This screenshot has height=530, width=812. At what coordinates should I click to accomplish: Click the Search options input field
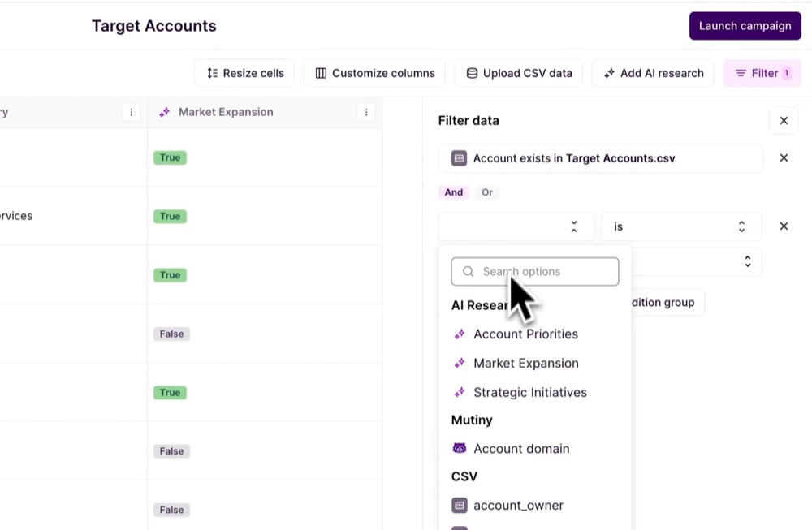click(x=544, y=272)
